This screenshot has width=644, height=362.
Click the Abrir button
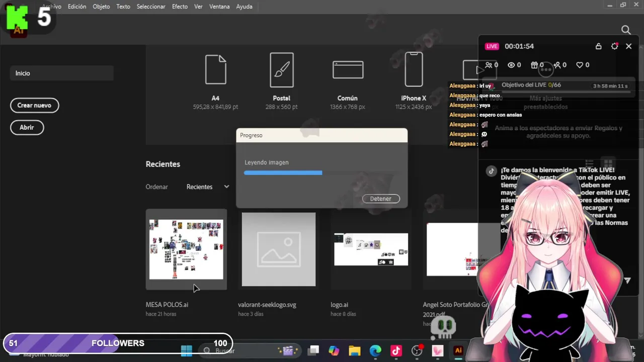pyautogui.click(x=27, y=127)
